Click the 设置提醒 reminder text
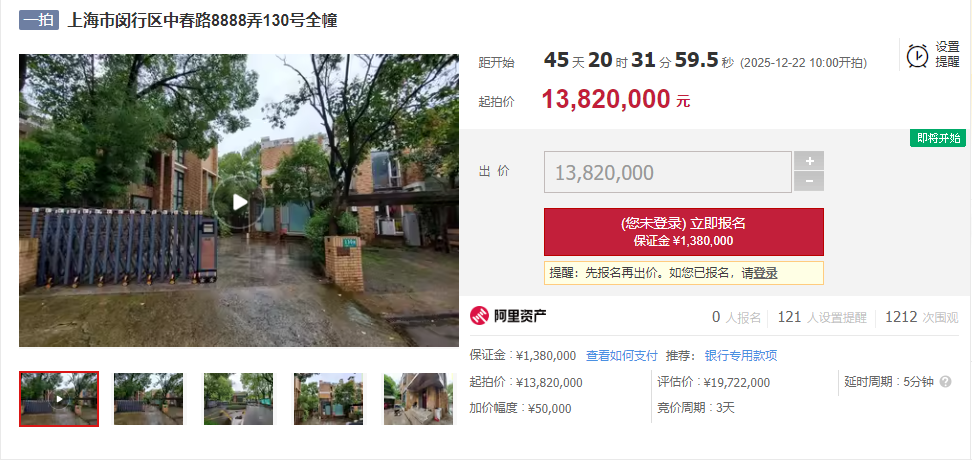This screenshot has width=972, height=460. pyautogui.click(x=947, y=55)
